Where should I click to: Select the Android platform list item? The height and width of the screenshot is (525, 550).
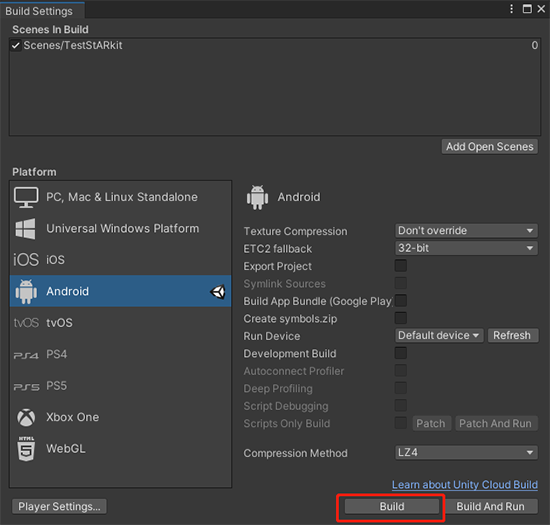(x=120, y=291)
